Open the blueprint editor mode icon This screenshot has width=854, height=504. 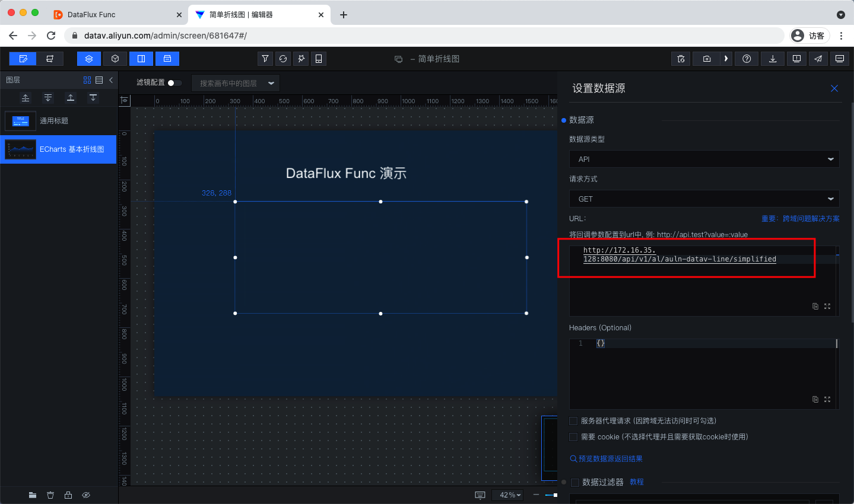click(x=50, y=59)
